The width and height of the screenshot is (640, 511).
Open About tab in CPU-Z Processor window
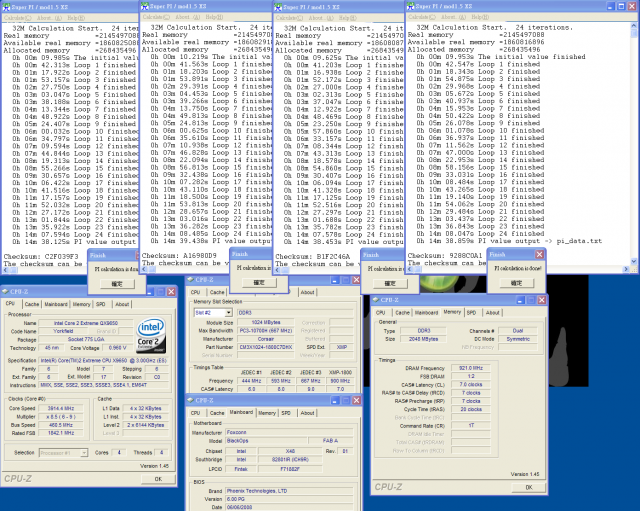122,304
